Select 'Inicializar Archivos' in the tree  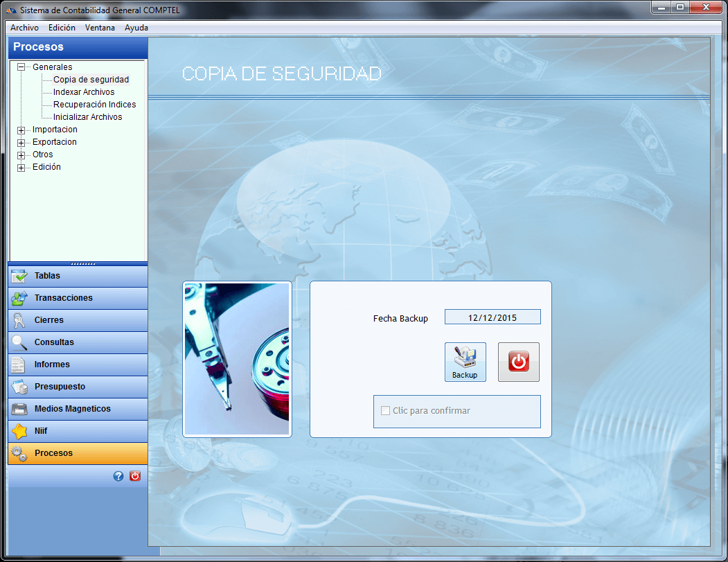tap(88, 118)
